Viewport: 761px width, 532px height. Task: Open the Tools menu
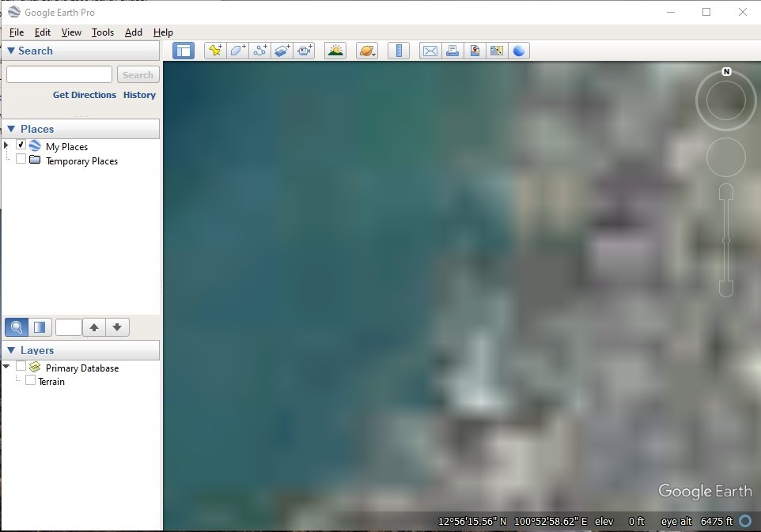click(103, 32)
